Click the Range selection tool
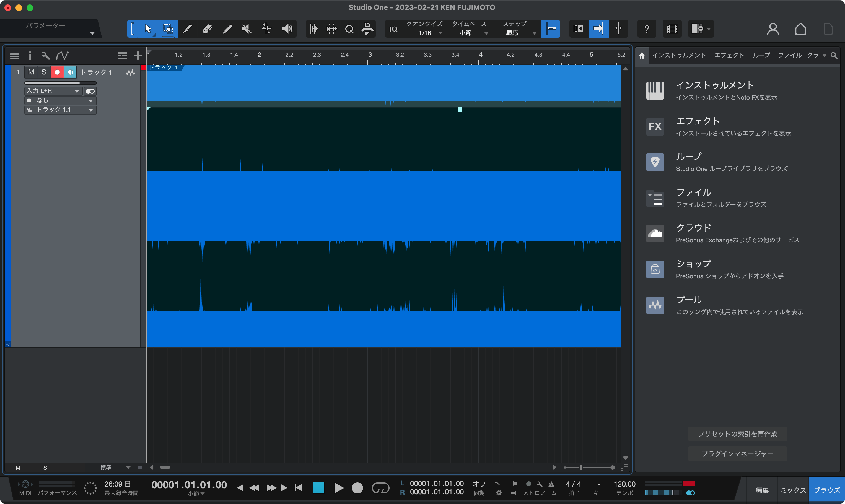Viewport: 845px width, 504px height. coord(168,29)
